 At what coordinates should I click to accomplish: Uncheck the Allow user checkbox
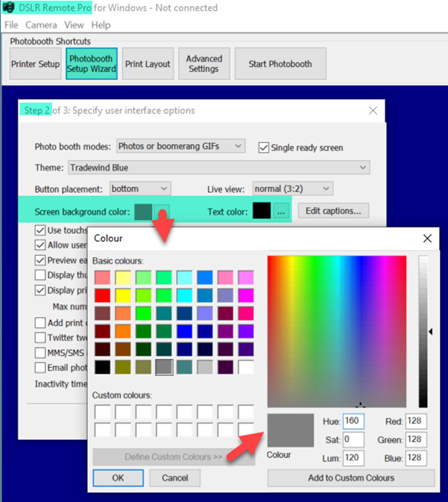click(40, 245)
